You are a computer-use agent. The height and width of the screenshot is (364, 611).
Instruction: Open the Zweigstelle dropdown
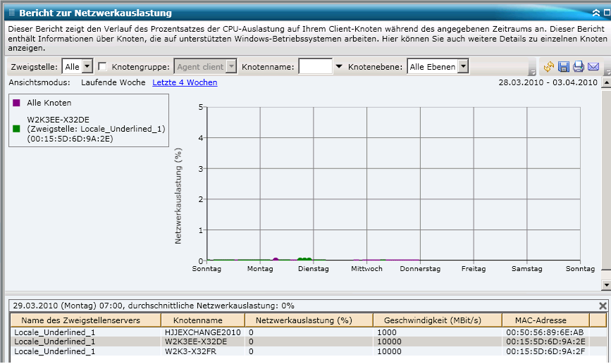[87, 67]
